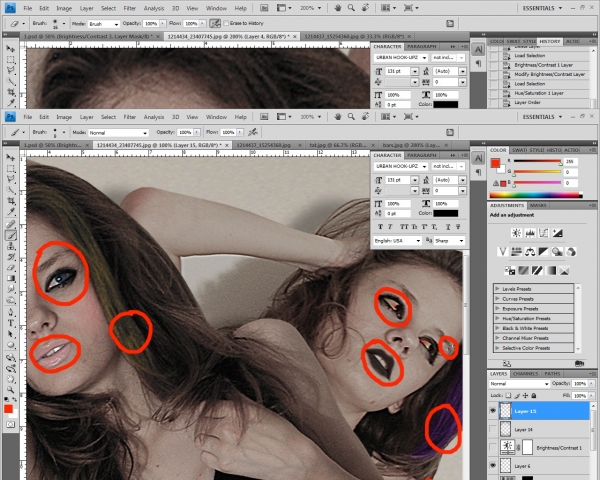
Task: Add a Hue/Saturation adjustment icon
Action: tap(516, 251)
